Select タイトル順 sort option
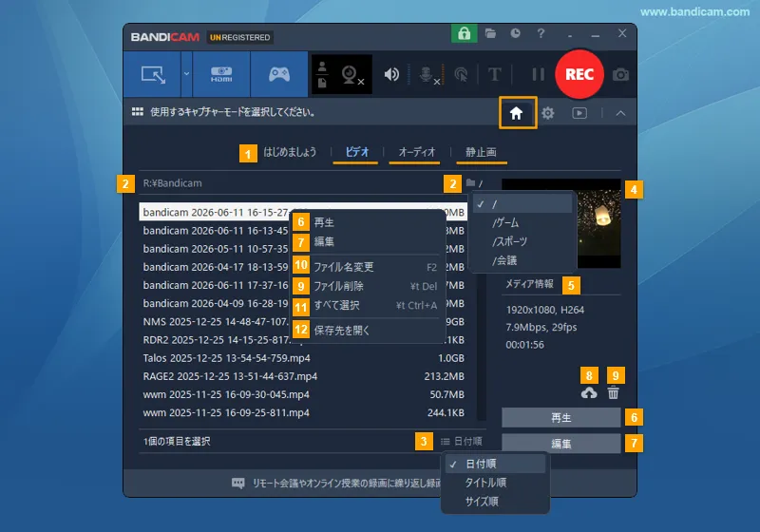 point(495,483)
